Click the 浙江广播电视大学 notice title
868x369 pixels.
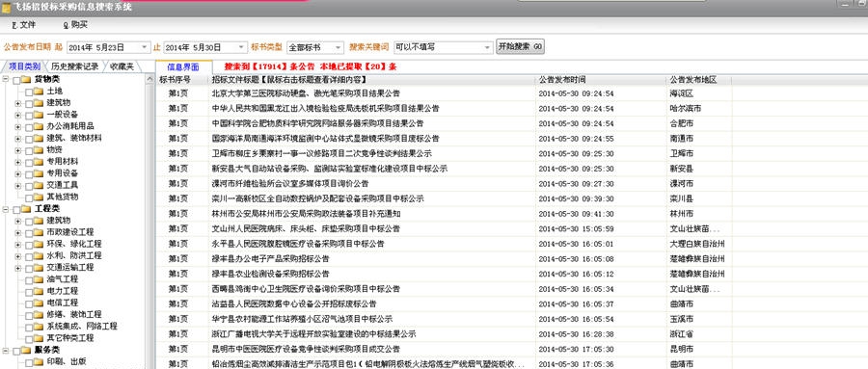tap(313, 334)
